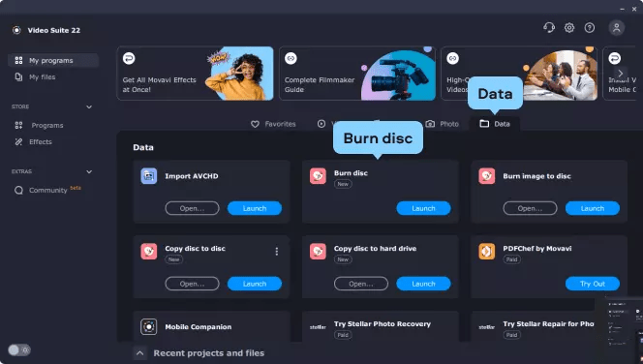Click 'Recent projects and files' label
The width and height of the screenshot is (643, 364).
pyautogui.click(x=209, y=353)
